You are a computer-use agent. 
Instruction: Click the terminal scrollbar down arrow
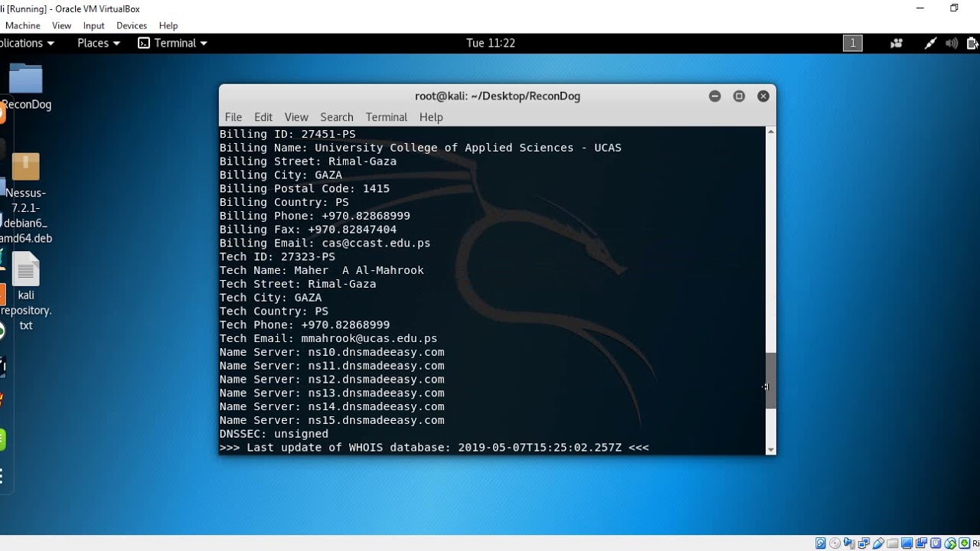[771, 449]
